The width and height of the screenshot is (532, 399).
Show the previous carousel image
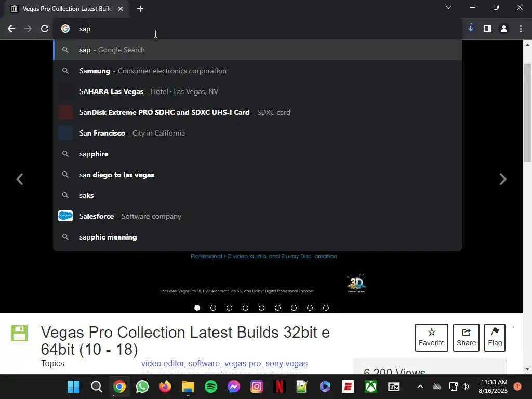point(20,179)
